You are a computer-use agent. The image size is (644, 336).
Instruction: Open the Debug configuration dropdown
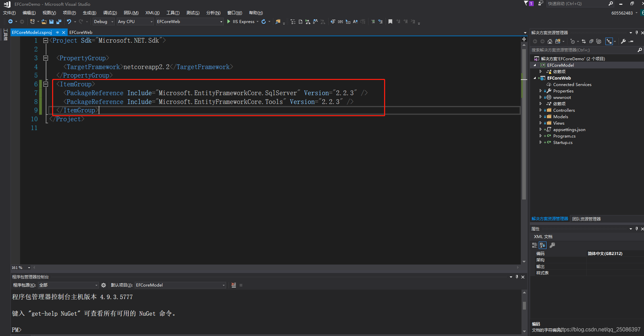click(104, 22)
